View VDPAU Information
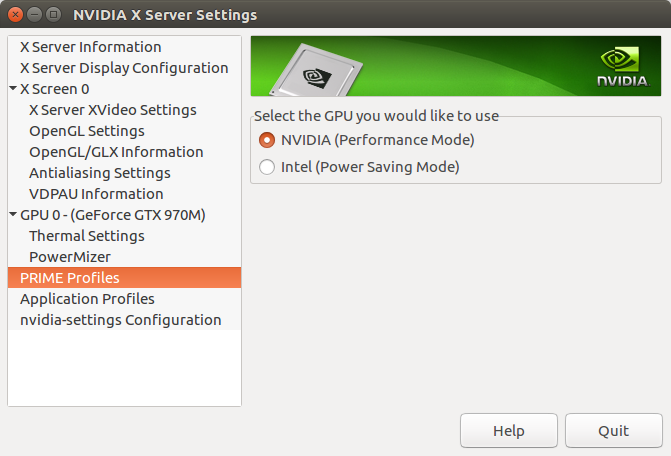 (96, 194)
